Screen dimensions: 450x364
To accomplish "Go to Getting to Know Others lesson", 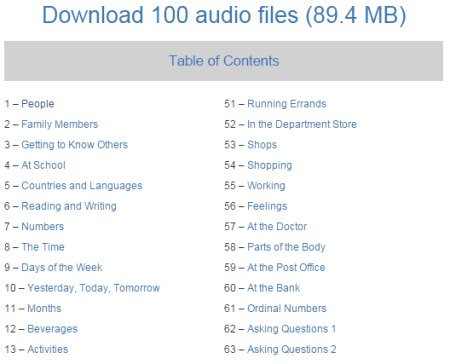I will (74, 145).
